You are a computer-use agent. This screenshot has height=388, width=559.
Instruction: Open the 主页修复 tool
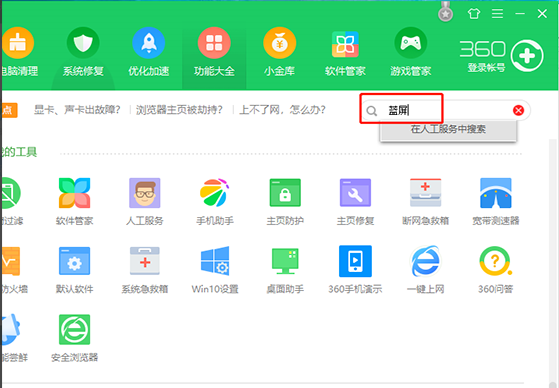click(355, 201)
